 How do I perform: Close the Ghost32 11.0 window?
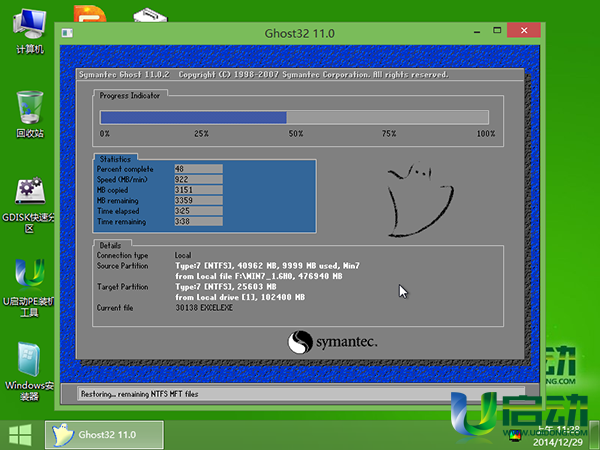click(524, 30)
